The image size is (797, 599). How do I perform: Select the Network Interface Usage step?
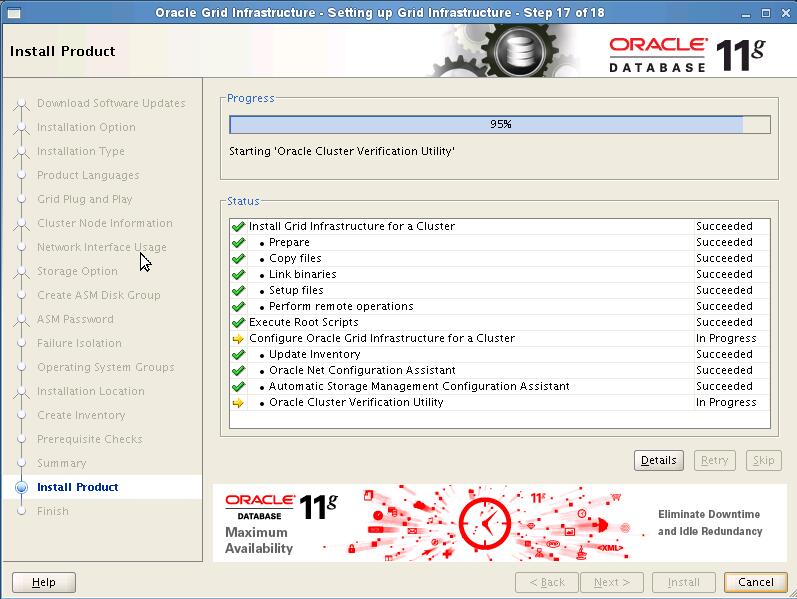(102, 247)
